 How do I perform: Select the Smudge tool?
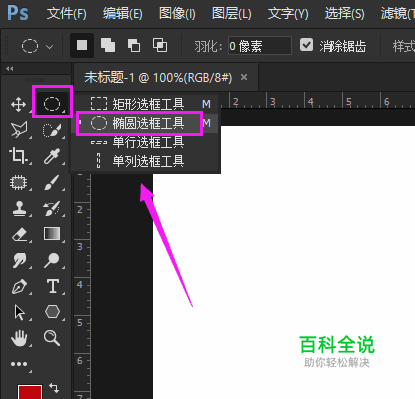click(x=19, y=260)
